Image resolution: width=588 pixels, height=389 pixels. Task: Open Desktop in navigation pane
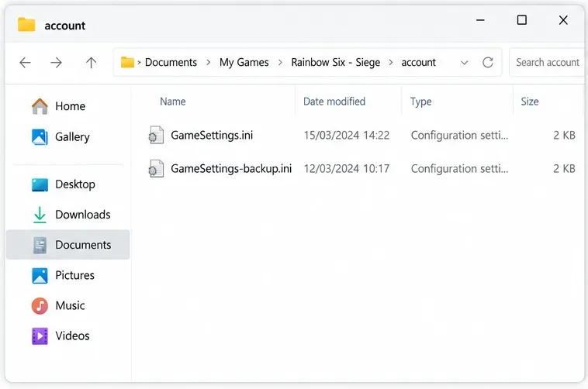point(68,184)
